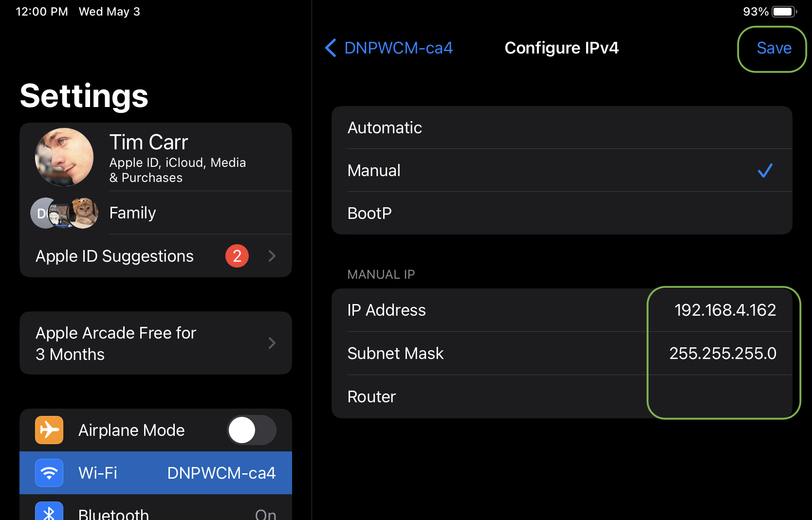Click the Airplane Mode airplane icon
The height and width of the screenshot is (520, 812).
point(49,430)
